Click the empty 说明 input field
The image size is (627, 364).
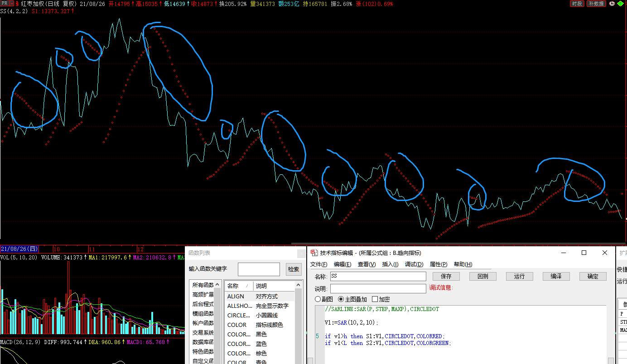point(378,288)
